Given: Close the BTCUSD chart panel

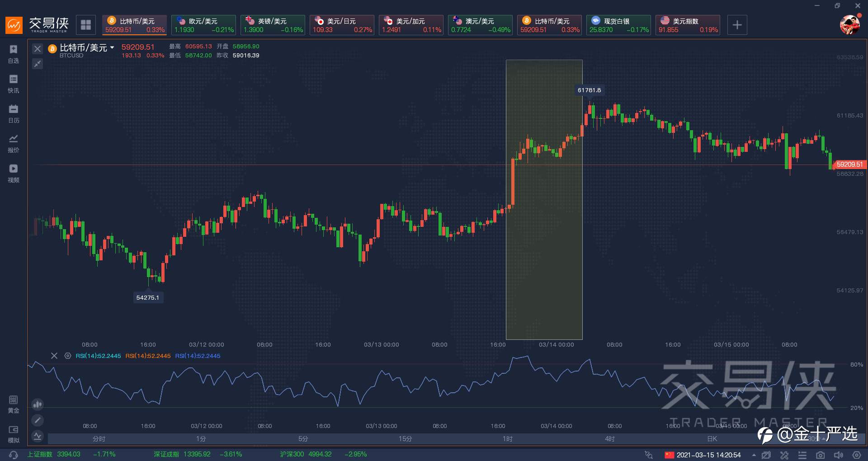Looking at the screenshot, I should 38,49.
